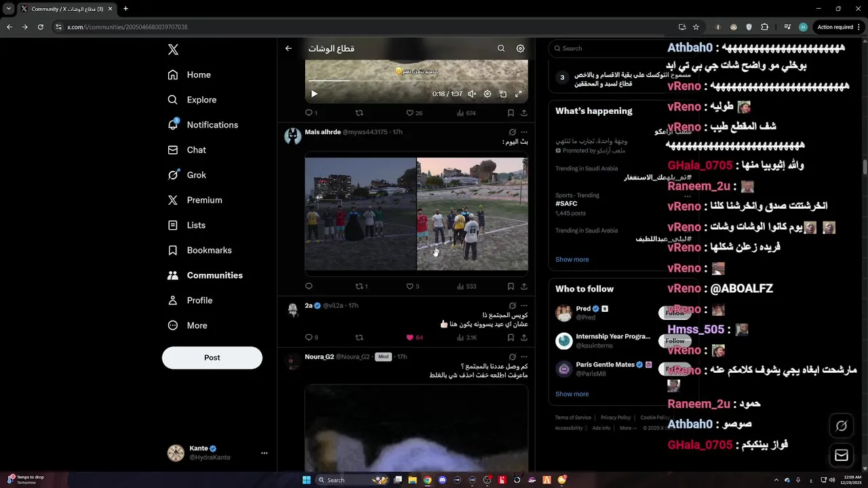Open File Explorer from the taskbar
Viewport: 868px width, 488px height.
tap(412, 480)
